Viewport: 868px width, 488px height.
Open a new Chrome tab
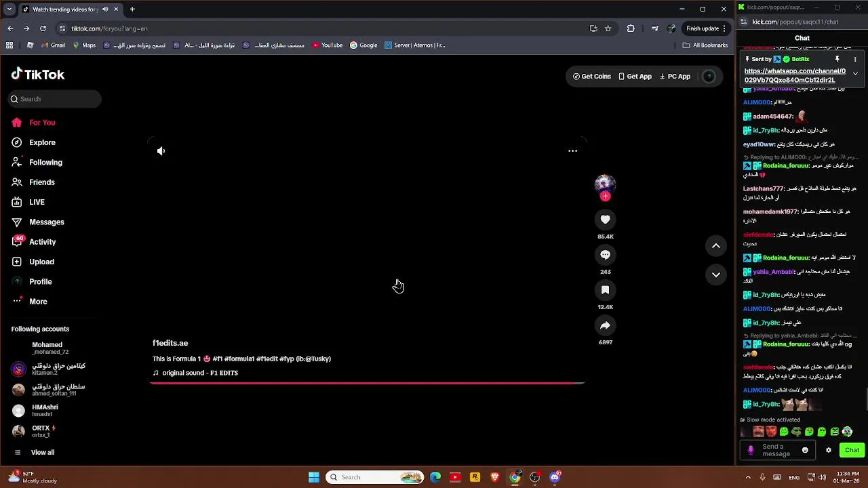tap(132, 9)
